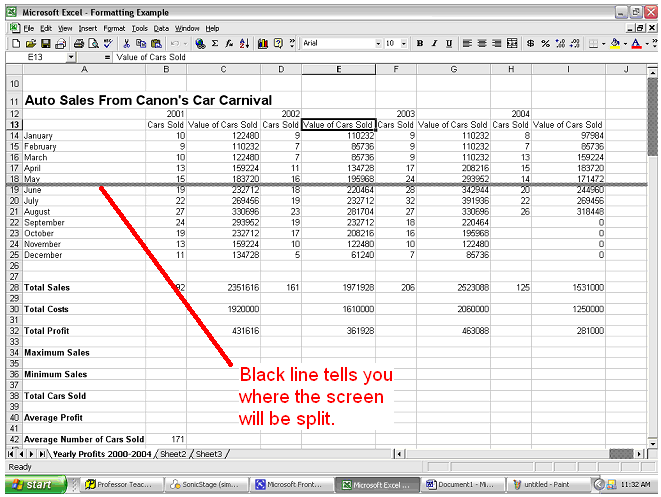Open the Format menu
Viewport: 661px width, 497px height.
click(114, 29)
